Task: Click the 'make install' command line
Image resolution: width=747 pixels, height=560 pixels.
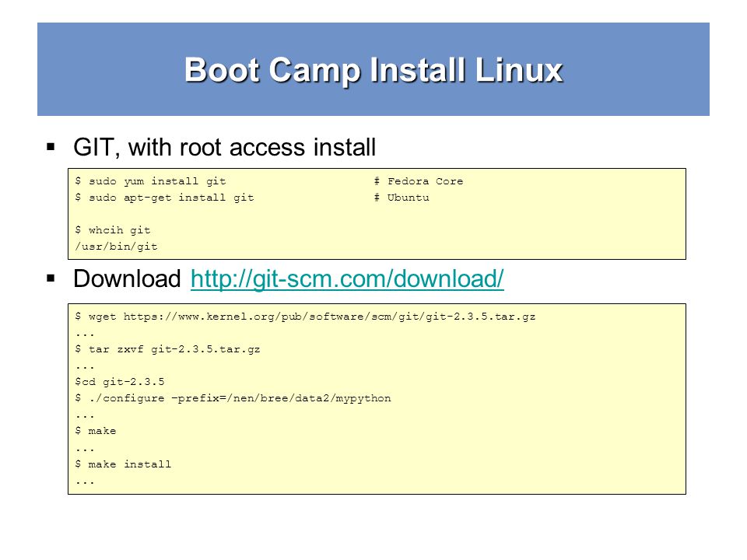Action: (x=123, y=464)
